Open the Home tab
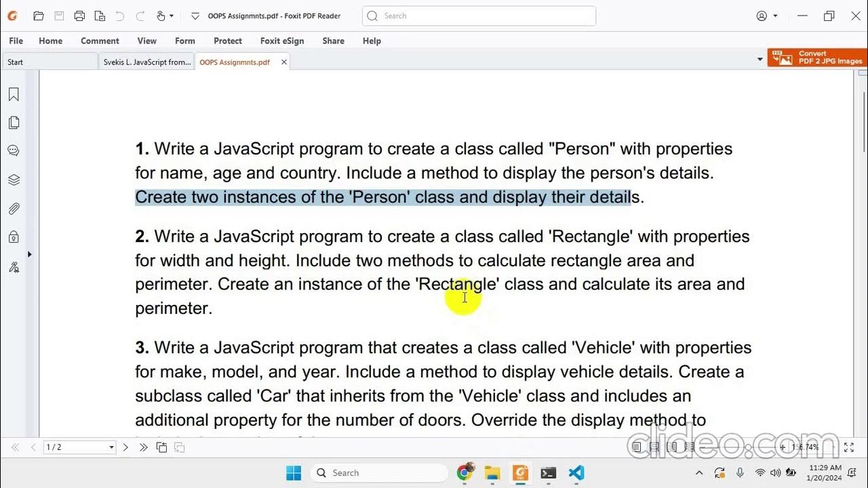 (x=51, y=41)
